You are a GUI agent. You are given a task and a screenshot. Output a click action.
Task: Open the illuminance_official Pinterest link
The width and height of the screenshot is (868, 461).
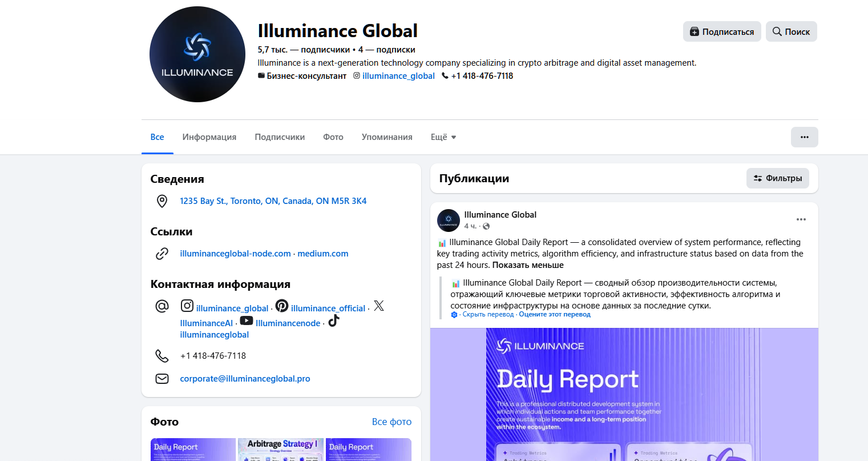pos(328,308)
